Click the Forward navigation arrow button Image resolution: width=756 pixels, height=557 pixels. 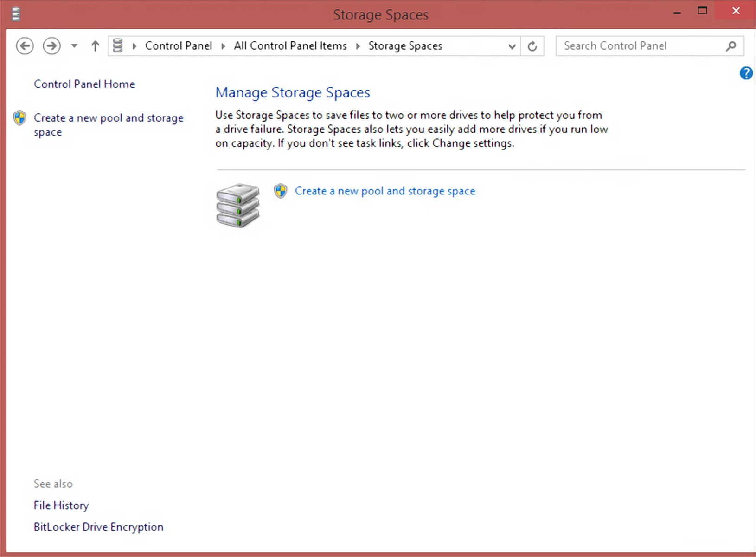pos(51,46)
